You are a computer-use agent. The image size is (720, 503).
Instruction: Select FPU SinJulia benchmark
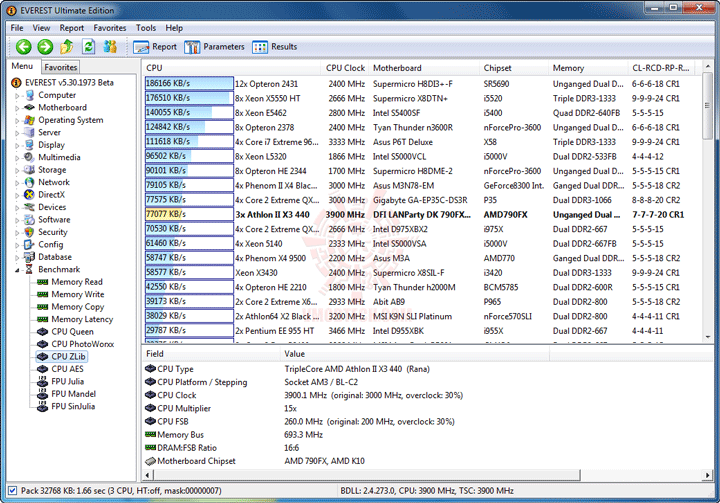tap(73, 406)
